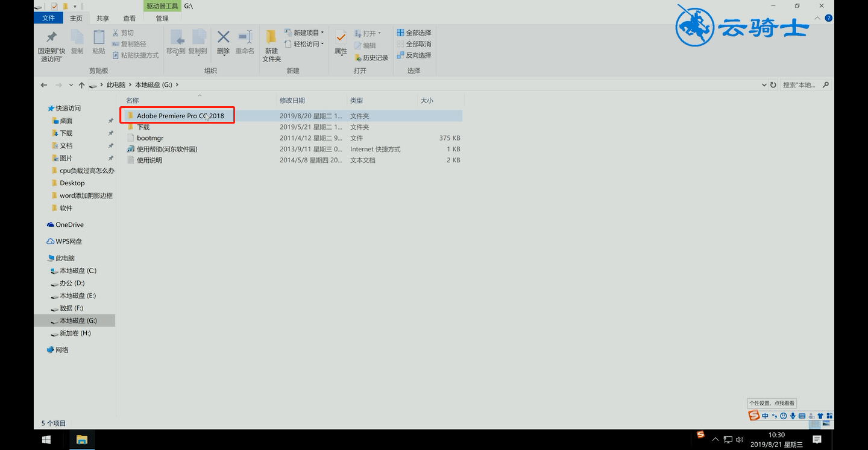Click the Delete (删除) X icon
The height and width of the screenshot is (450, 868).
223,42
